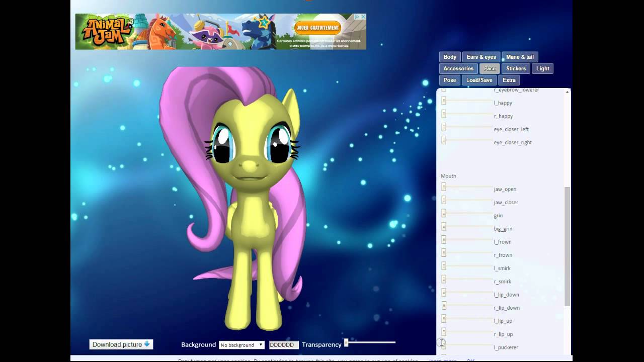The width and height of the screenshot is (644, 362).
Task: Click the eye_closer_right slider handle
Action: (x=444, y=140)
